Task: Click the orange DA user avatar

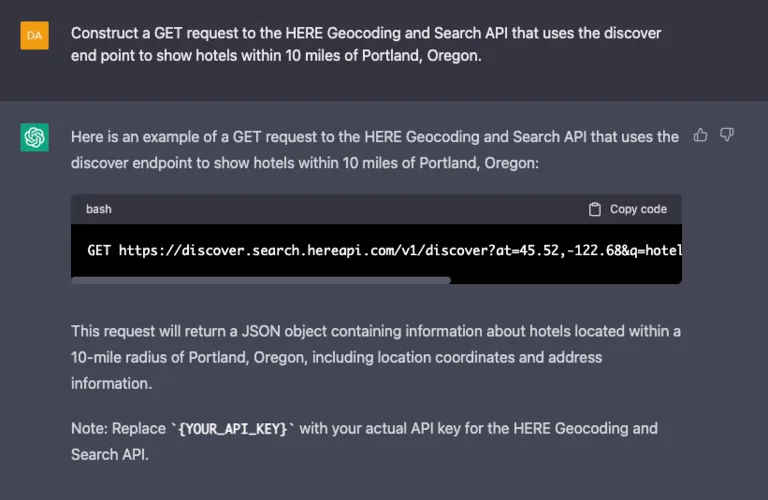Action: pyautogui.click(x=34, y=35)
